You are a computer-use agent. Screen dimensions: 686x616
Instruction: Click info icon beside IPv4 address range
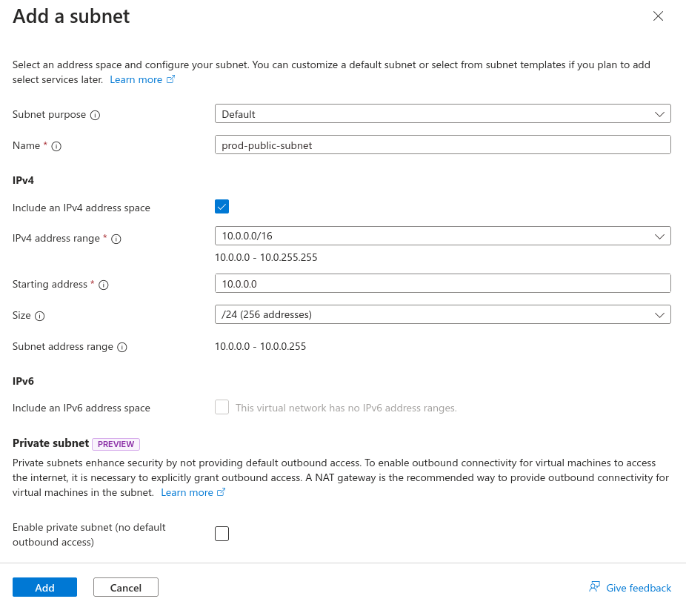point(116,239)
